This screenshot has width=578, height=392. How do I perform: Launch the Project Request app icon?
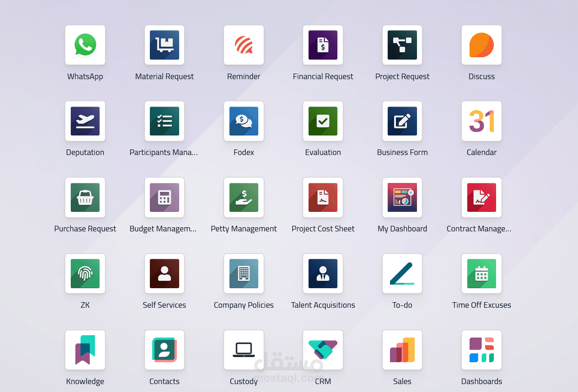(x=402, y=45)
